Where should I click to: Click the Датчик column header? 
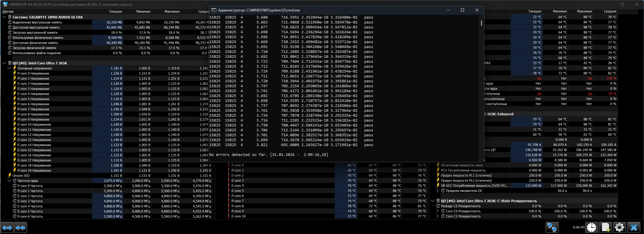8,11
